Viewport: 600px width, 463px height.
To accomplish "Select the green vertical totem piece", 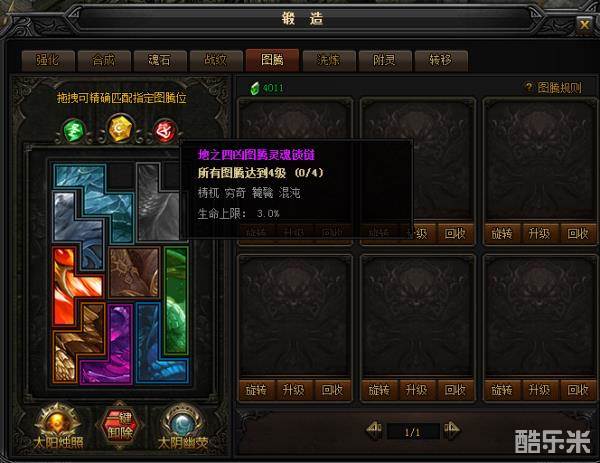I will pyautogui.click(x=176, y=301).
